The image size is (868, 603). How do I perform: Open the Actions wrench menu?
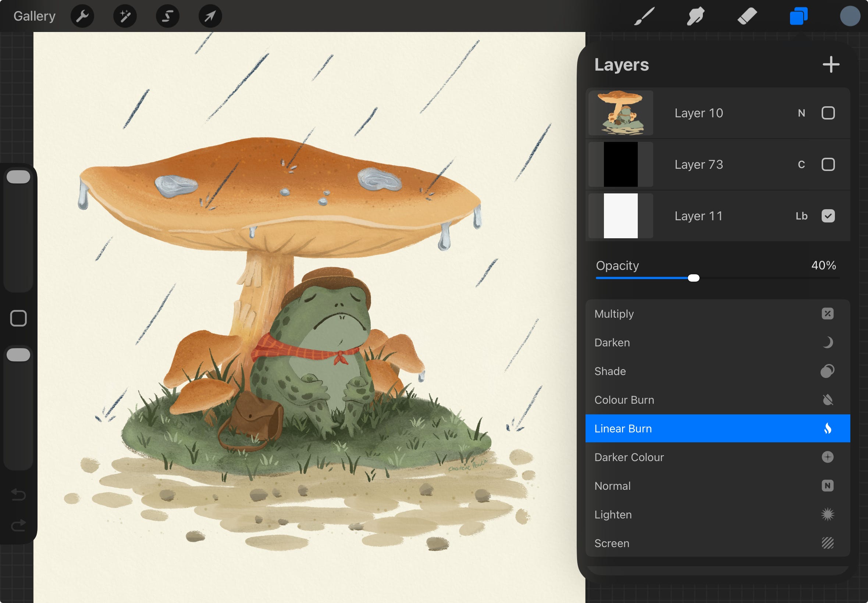82,16
